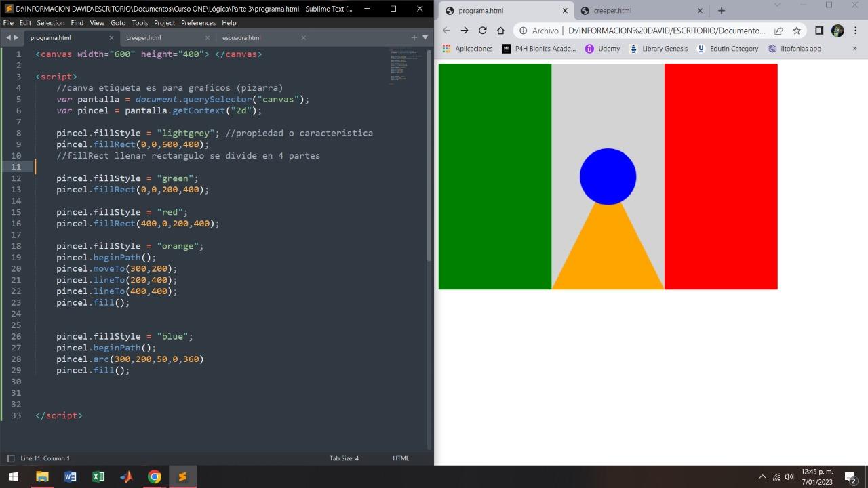Open the Project menu

coord(164,22)
